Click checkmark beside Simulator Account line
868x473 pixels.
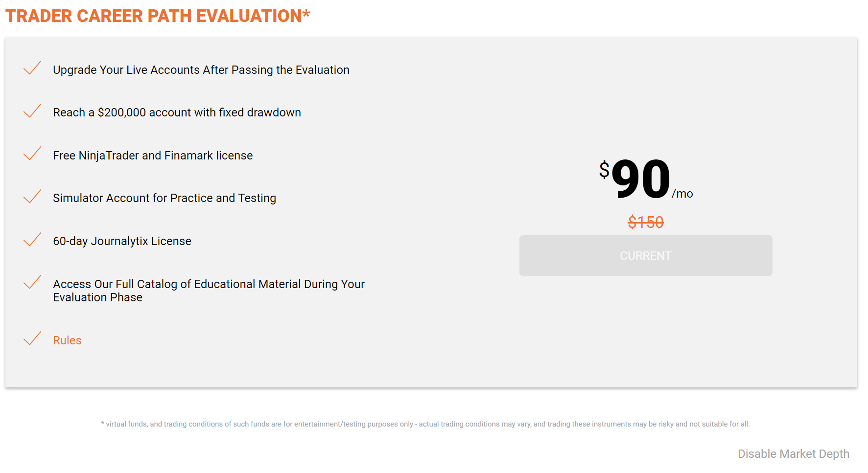(32, 197)
